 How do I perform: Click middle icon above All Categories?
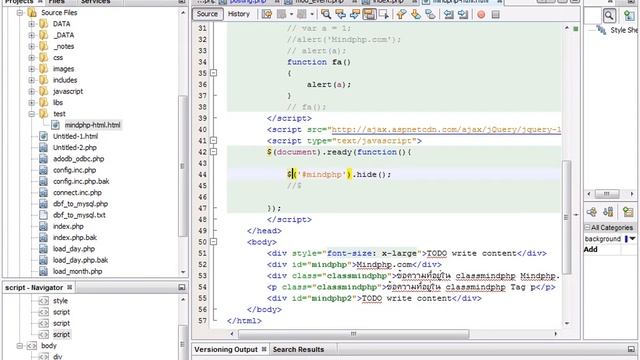[608, 211]
